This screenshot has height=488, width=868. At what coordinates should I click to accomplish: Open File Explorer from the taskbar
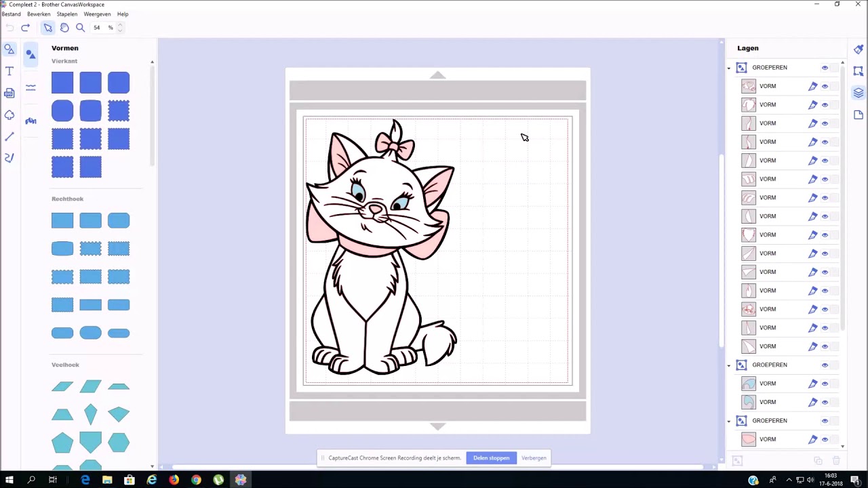(x=107, y=480)
